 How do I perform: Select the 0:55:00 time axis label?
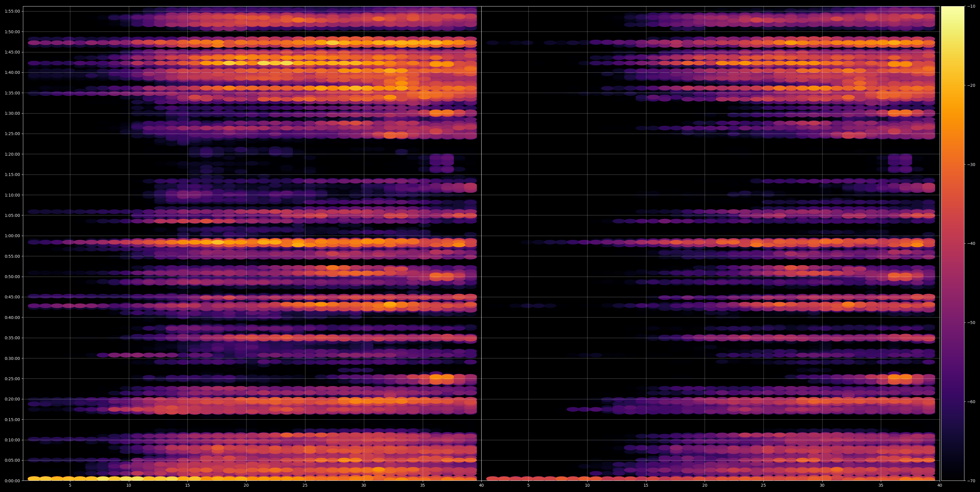(12, 256)
